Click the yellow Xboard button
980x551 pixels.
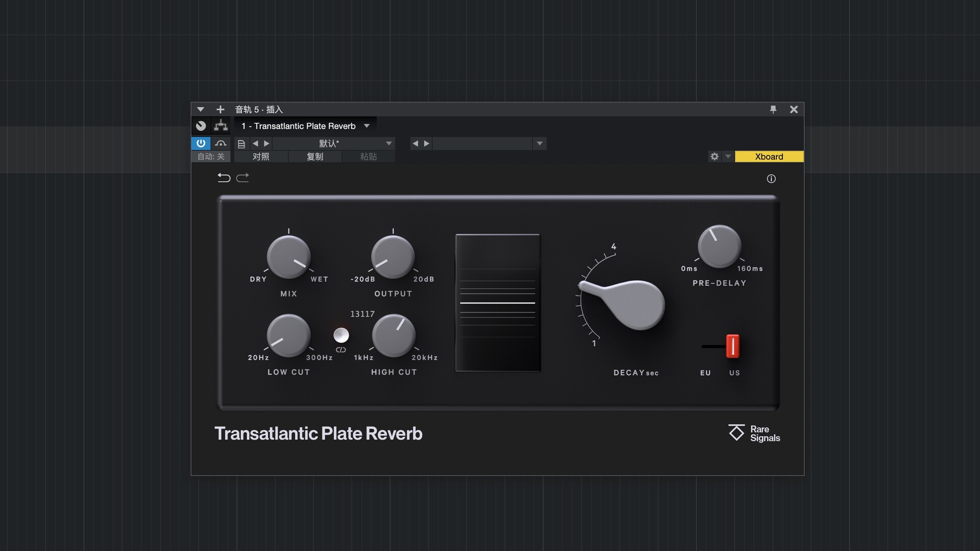pyautogui.click(x=769, y=157)
